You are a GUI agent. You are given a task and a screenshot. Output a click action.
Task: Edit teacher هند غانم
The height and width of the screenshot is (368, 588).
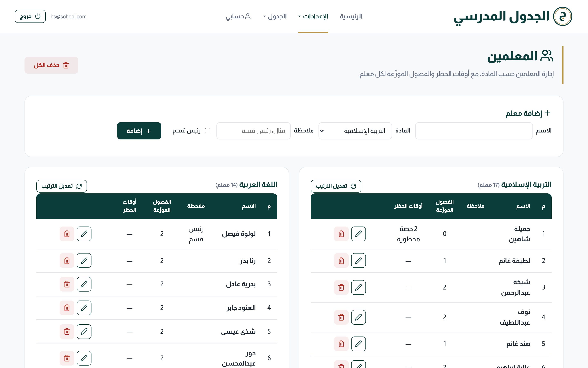pyautogui.click(x=358, y=344)
